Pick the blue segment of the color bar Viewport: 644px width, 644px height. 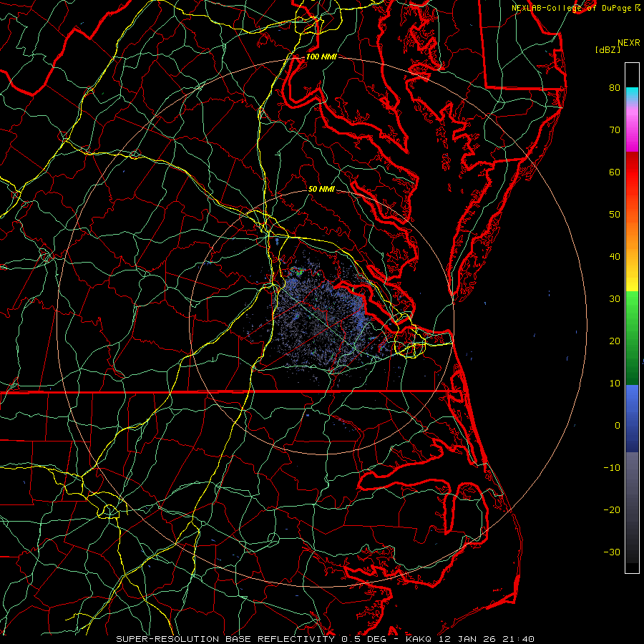point(632,408)
